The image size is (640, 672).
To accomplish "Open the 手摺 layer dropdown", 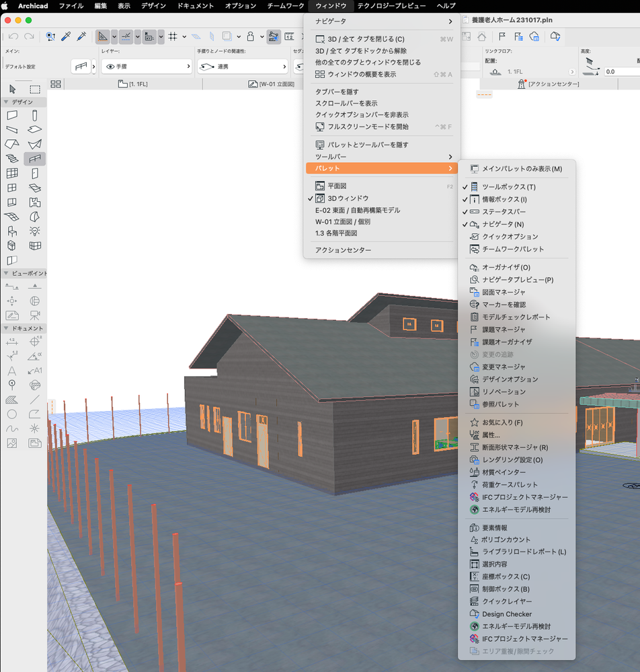I will point(147,67).
